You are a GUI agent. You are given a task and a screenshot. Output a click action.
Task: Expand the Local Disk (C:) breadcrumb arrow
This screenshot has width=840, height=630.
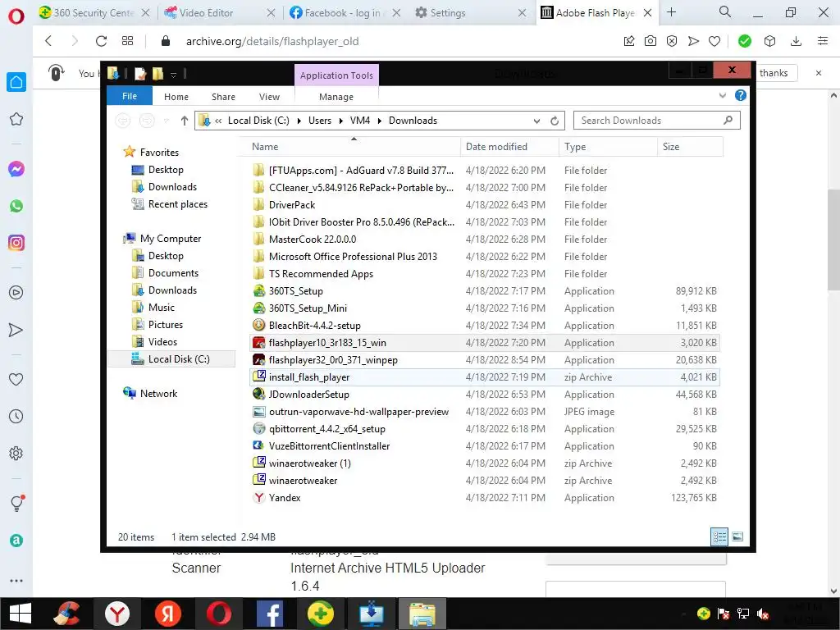(x=299, y=121)
